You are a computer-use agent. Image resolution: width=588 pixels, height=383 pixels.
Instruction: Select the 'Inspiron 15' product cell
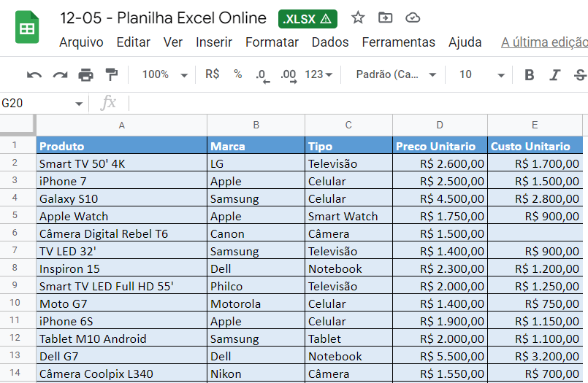(x=121, y=268)
